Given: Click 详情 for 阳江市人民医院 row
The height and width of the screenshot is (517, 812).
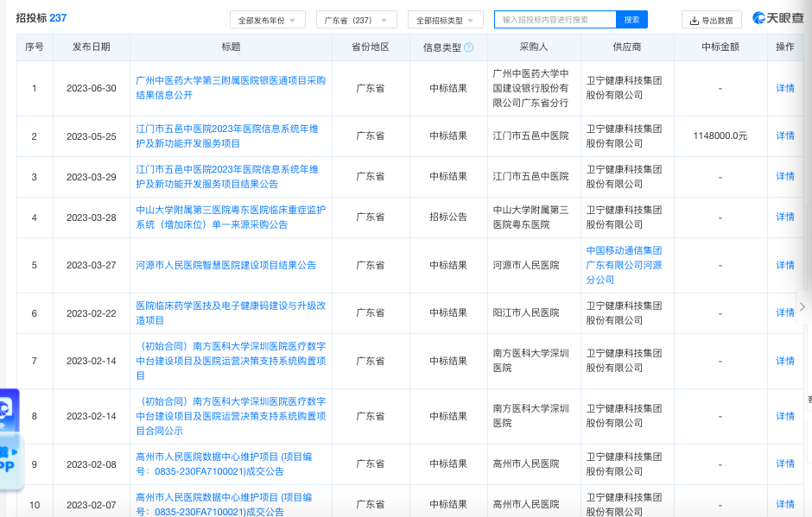Looking at the screenshot, I should click(785, 313).
